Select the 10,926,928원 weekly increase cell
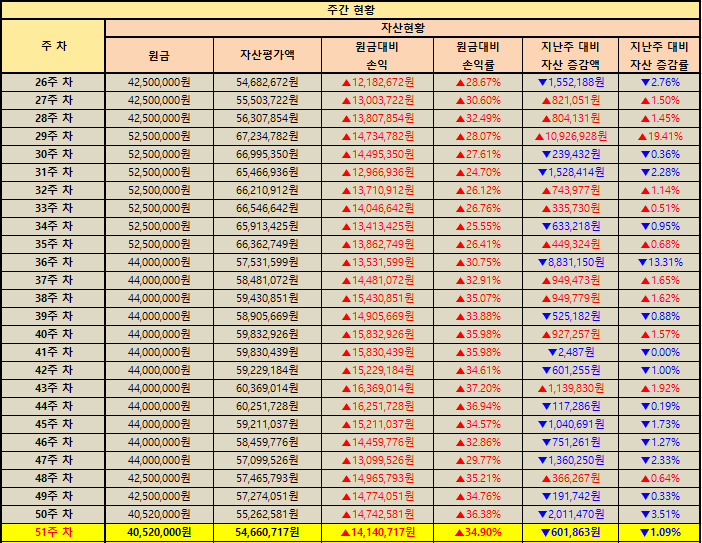This screenshot has width=702, height=543. [x=570, y=136]
